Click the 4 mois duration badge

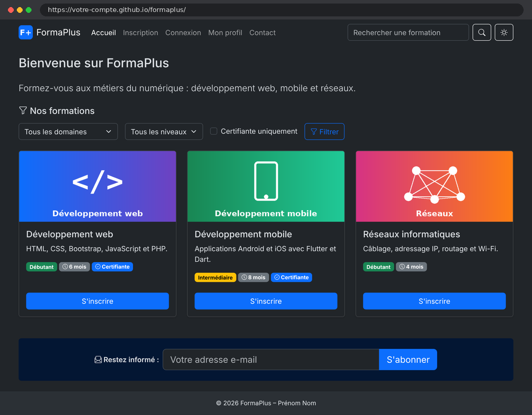pyautogui.click(x=411, y=267)
